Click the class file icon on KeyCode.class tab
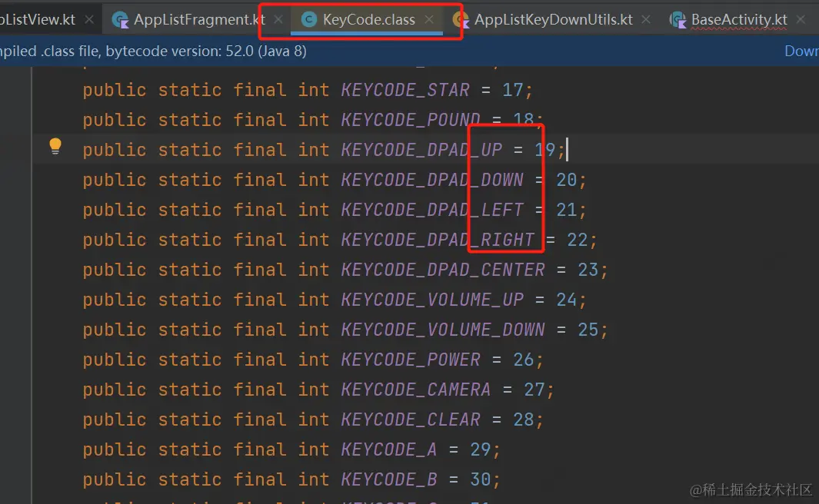Viewport: 819px width, 504px height. 308,20
